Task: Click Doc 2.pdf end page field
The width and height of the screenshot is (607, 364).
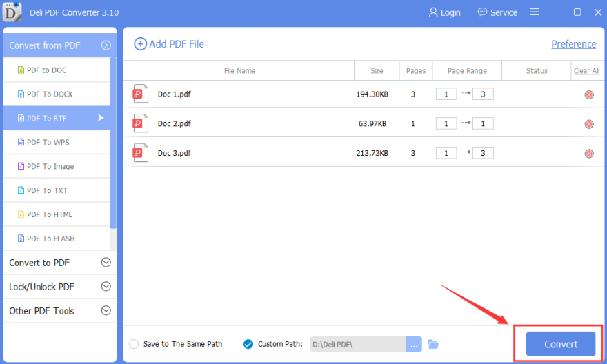Action: pos(483,123)
